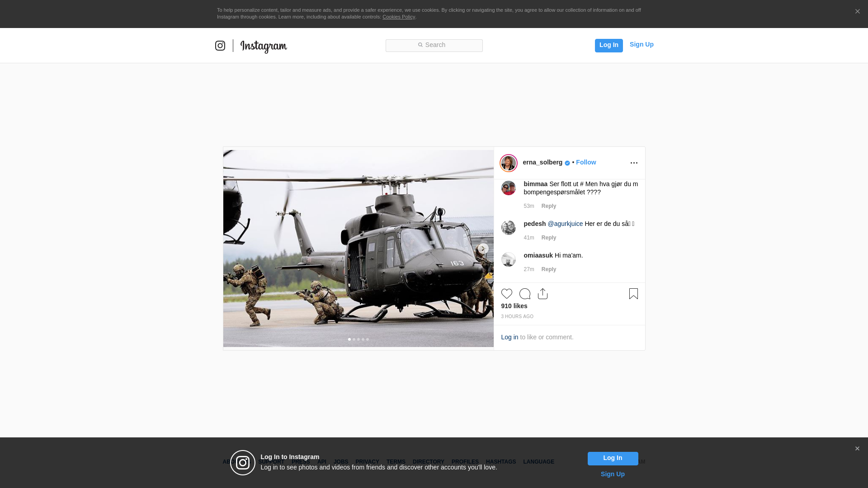Click the Instagram camera glyph logo
The height and width of the screenshot is (488, 868).
point(220,46)
